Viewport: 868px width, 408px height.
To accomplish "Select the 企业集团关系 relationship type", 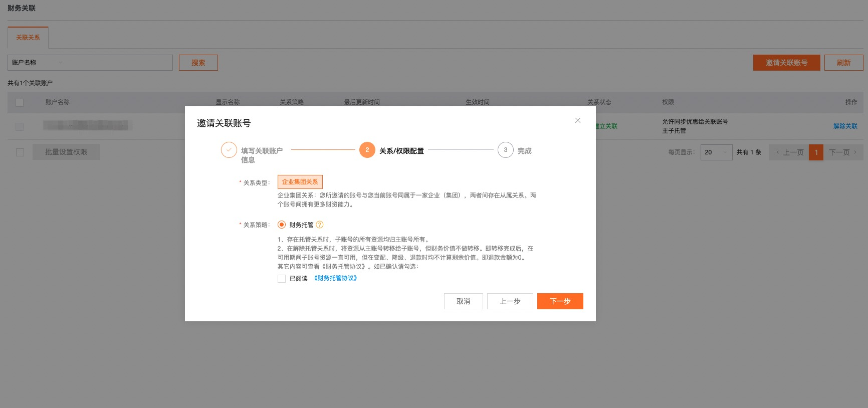I will click(300, 182).
